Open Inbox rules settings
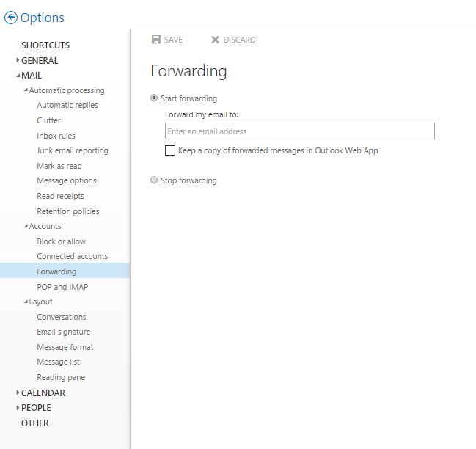 56,136
